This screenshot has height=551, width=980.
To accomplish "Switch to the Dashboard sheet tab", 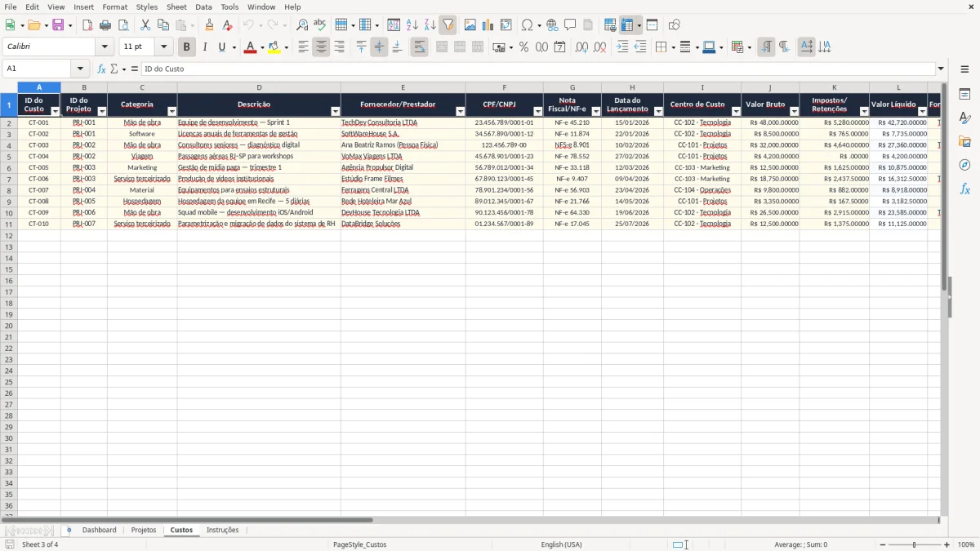I will tap(99, 530).
